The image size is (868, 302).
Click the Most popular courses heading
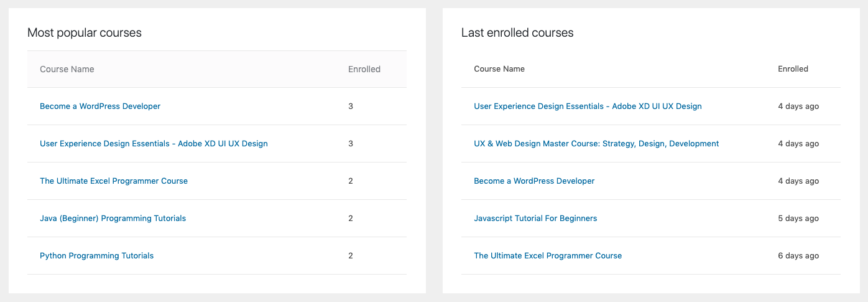(85, 33)
